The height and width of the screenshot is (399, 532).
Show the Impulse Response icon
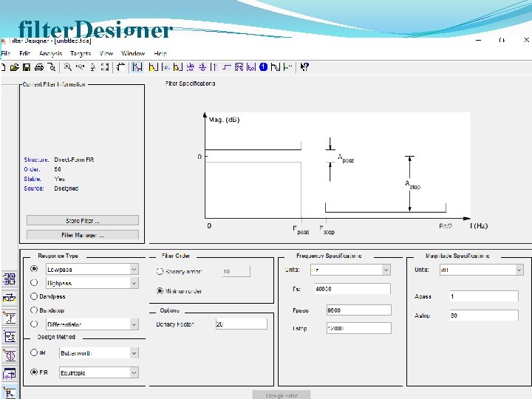(214, 67)
